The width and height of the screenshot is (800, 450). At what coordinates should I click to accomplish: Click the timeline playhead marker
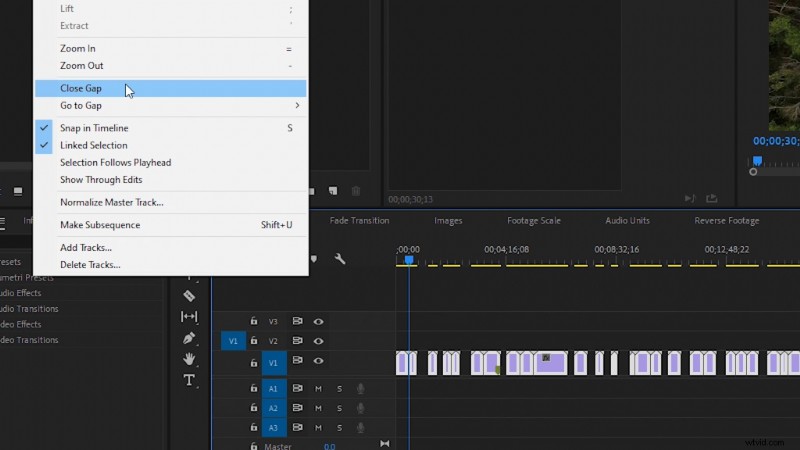409,260
